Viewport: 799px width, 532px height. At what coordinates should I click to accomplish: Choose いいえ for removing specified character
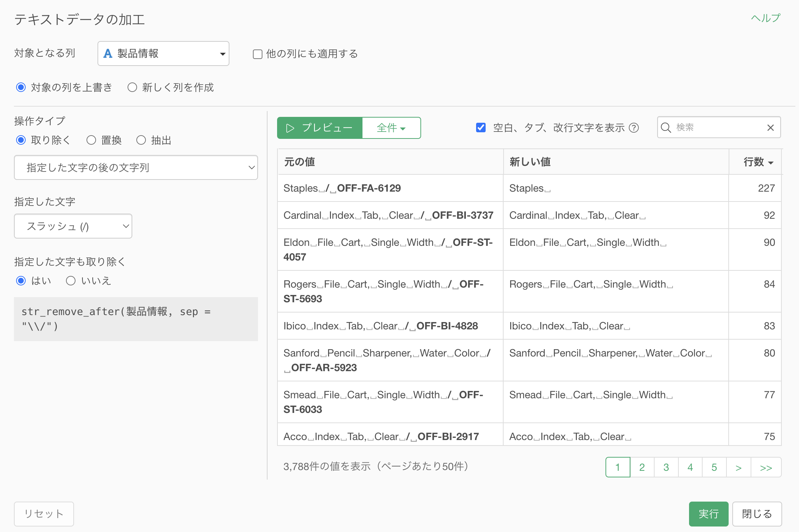tap(71, 281)
